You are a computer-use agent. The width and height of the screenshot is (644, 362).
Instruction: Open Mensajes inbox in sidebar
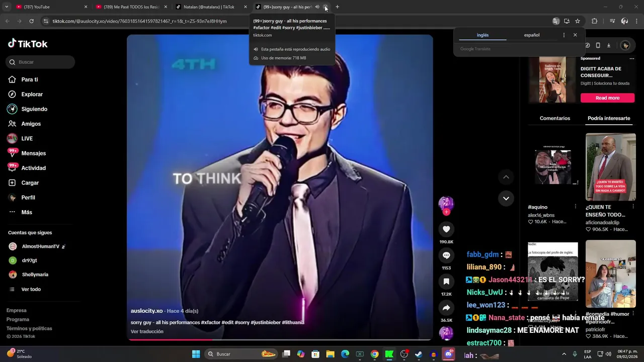click(33, 153)
